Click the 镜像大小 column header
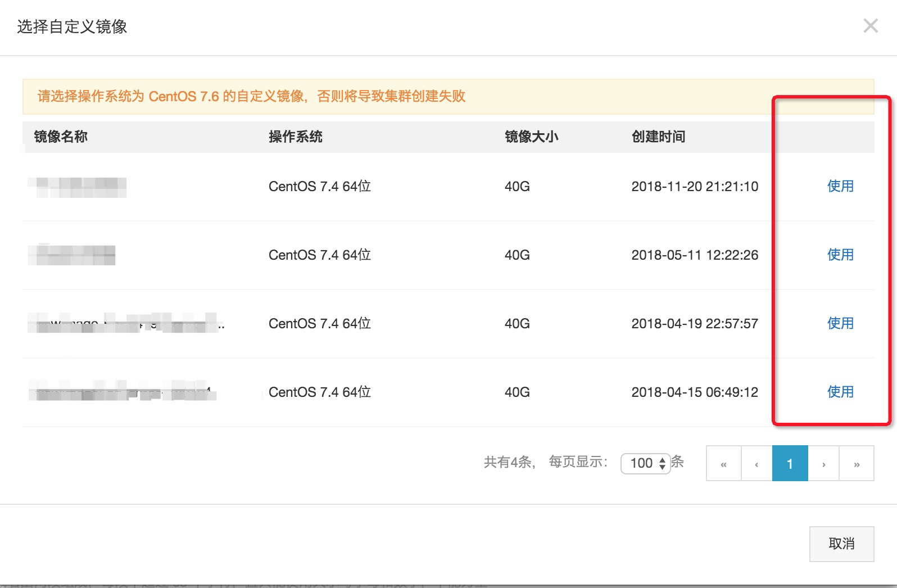 [532, 137]
